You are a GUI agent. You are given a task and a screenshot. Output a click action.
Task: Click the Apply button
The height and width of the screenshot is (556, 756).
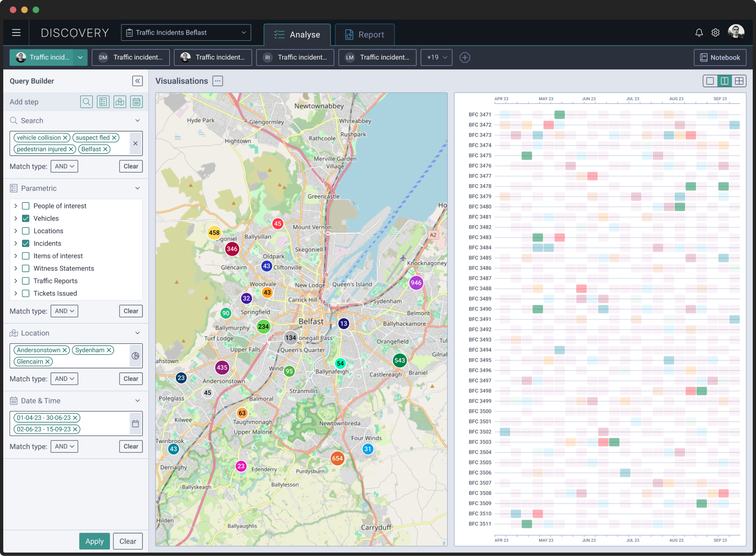94,541
